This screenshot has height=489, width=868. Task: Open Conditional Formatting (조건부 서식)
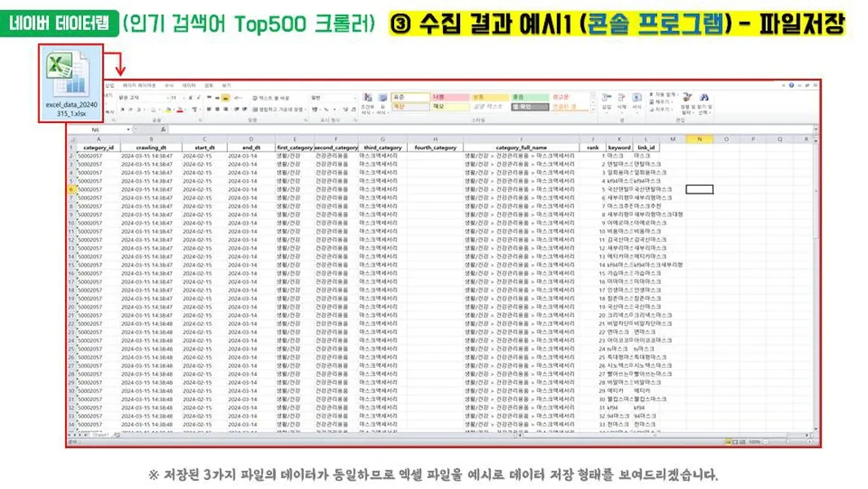[x=367, y=104]
